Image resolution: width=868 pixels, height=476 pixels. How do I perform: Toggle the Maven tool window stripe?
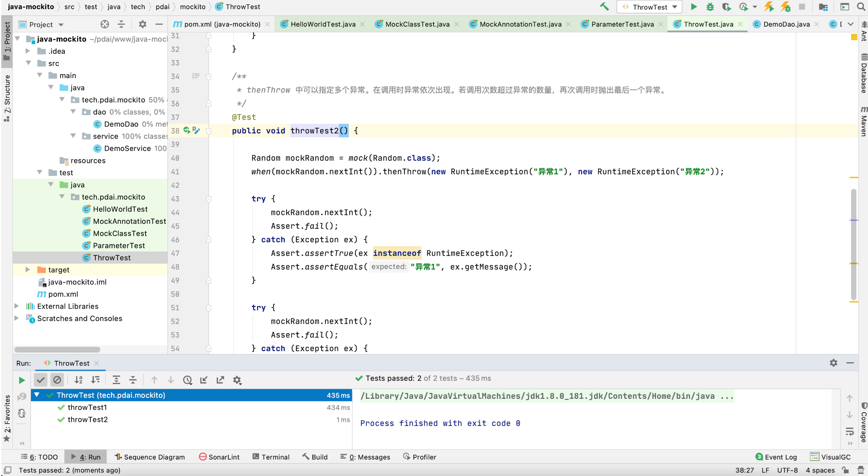(864, 121)
